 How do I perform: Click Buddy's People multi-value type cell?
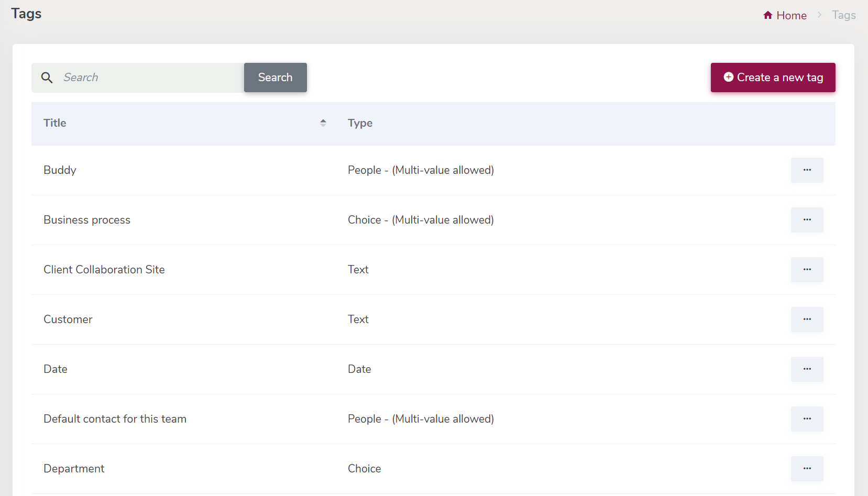click(421, 170)
